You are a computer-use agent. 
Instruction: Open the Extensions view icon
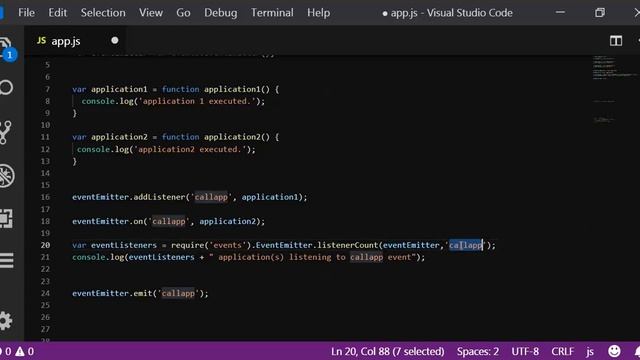click(x=6, y=218)
